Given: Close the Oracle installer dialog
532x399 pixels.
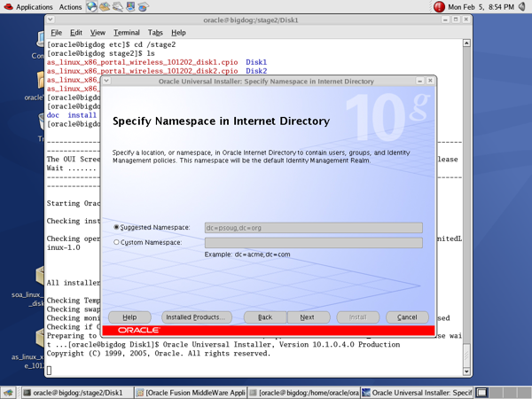Looking at the screenshot, I should [x=430, y=81].
